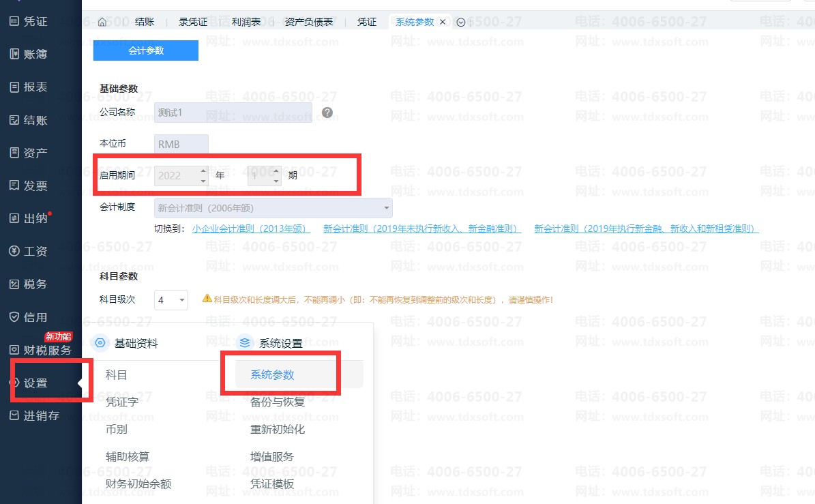Viewport: 815px width, 504px height.
Task: Select 备份与恢复 in settings menu
Action: click(x=277, y=402)
